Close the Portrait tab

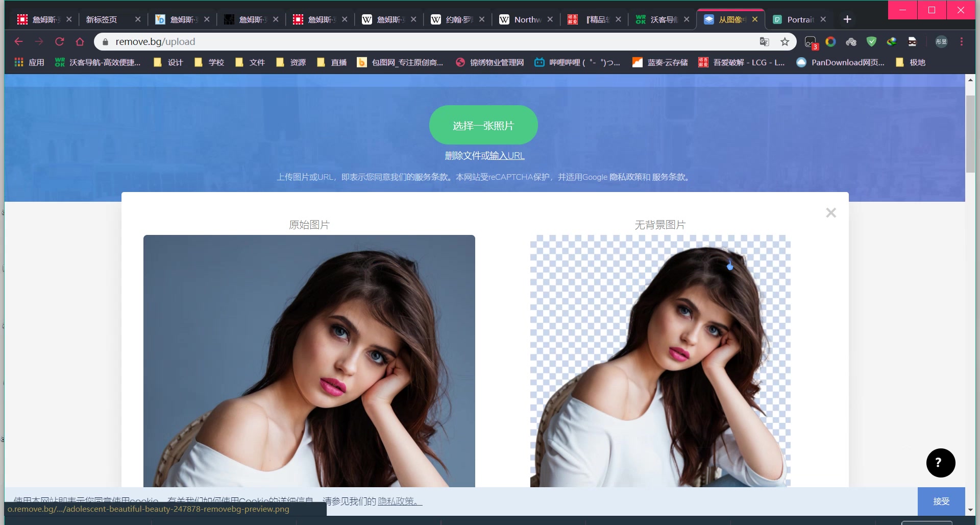point(823,19)
